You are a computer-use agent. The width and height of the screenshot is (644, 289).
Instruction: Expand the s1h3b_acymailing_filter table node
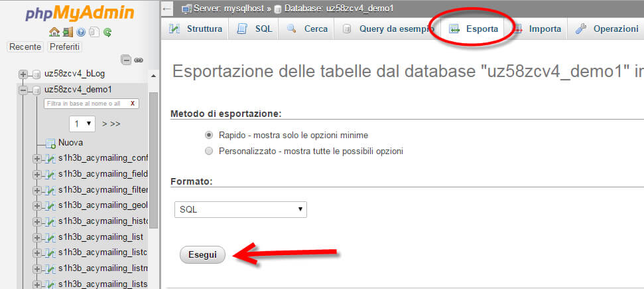[36, 190]
